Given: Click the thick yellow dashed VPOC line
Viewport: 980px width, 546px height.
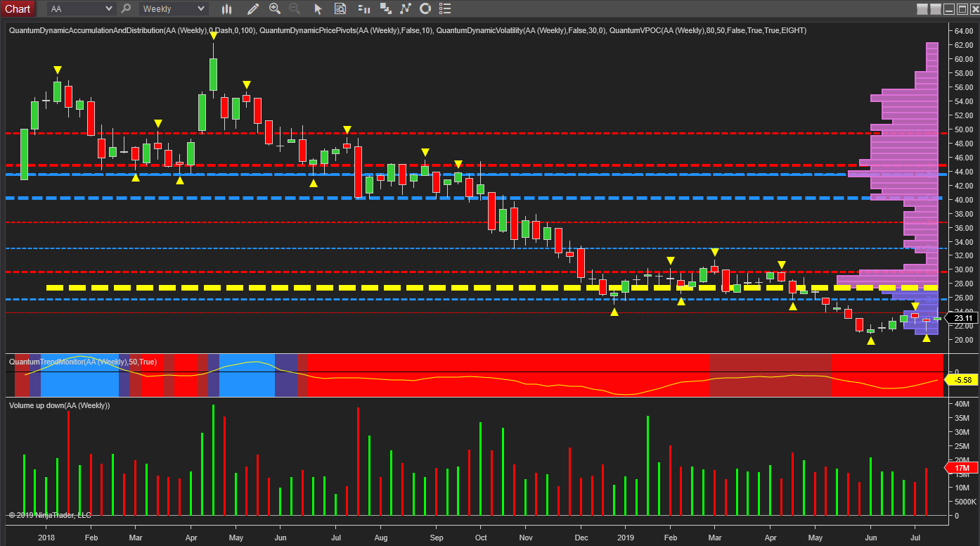Looking at the screenshot, I should (x=492, y=288).
